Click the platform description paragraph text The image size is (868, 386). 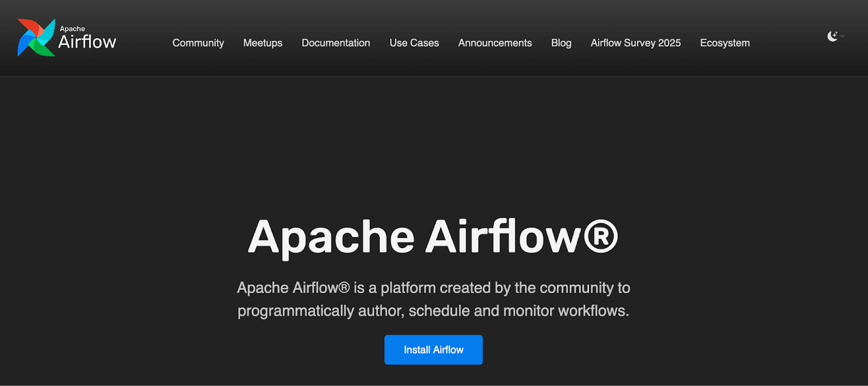pos(433,299)
